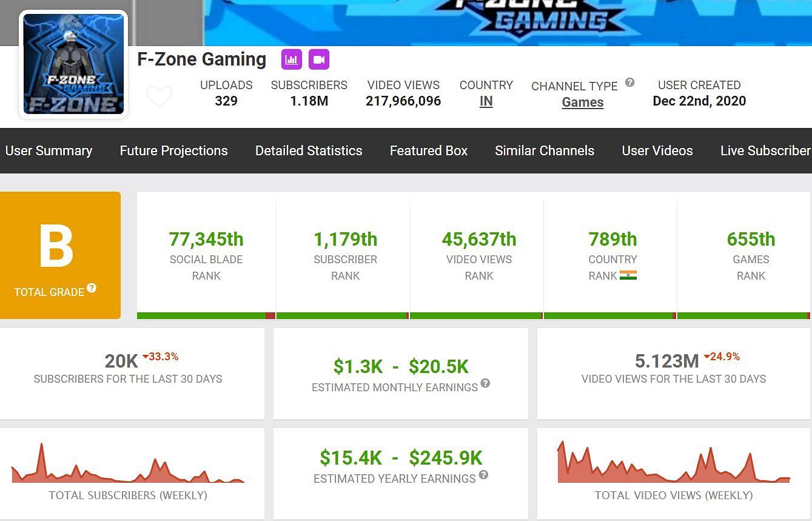Open the Similar Channels tab
812x521 pixels.
click(x=545, y=150)
